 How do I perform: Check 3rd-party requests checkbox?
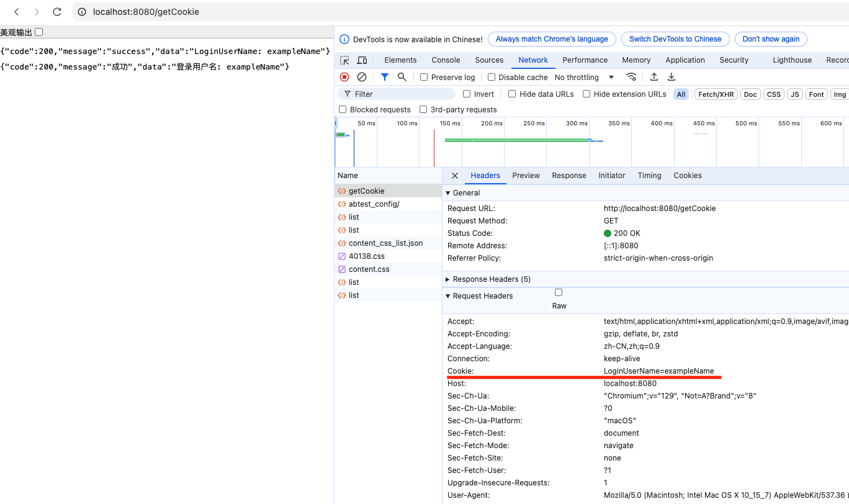tap(423, 109)
